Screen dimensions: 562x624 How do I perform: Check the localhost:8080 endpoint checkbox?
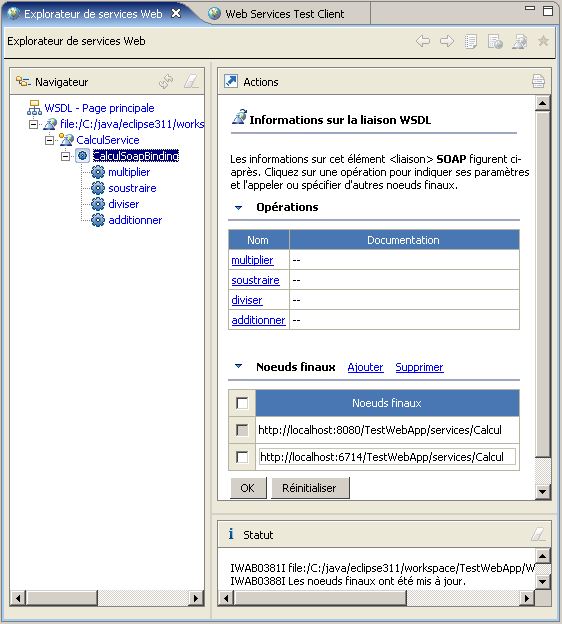pos(242,430)
